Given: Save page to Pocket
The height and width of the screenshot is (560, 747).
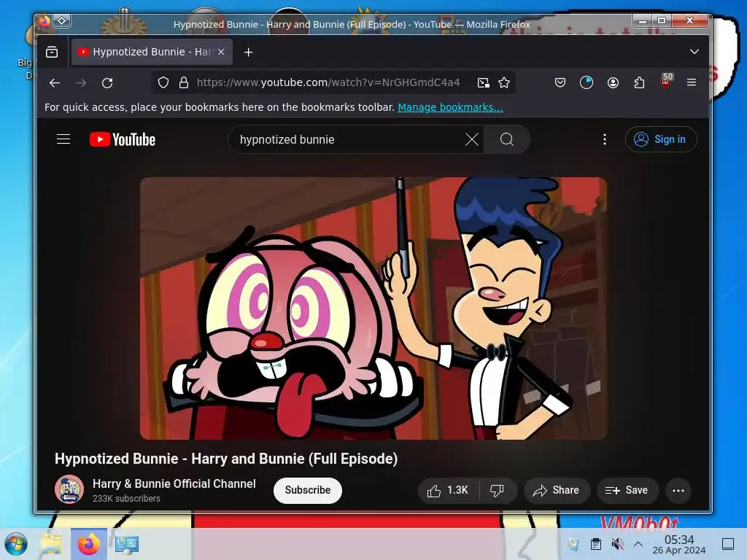Looking at the screenshot, I should [560, 83].
